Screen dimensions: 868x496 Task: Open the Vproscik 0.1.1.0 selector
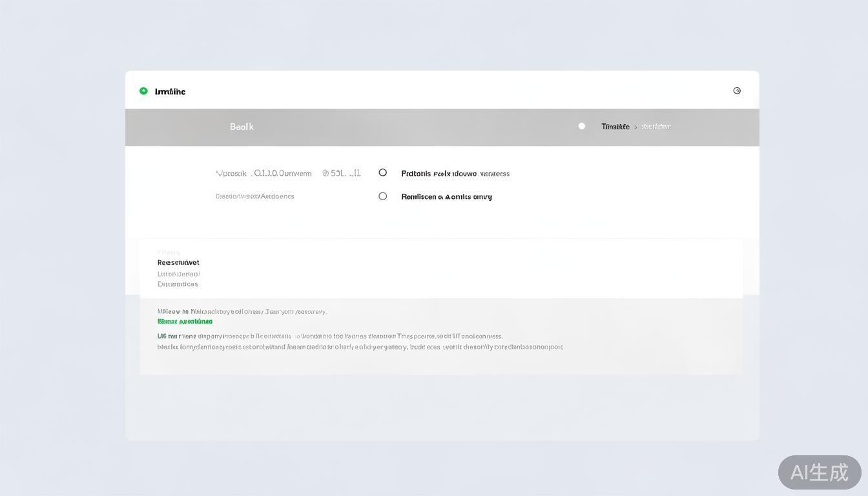[x=264, y=172]
